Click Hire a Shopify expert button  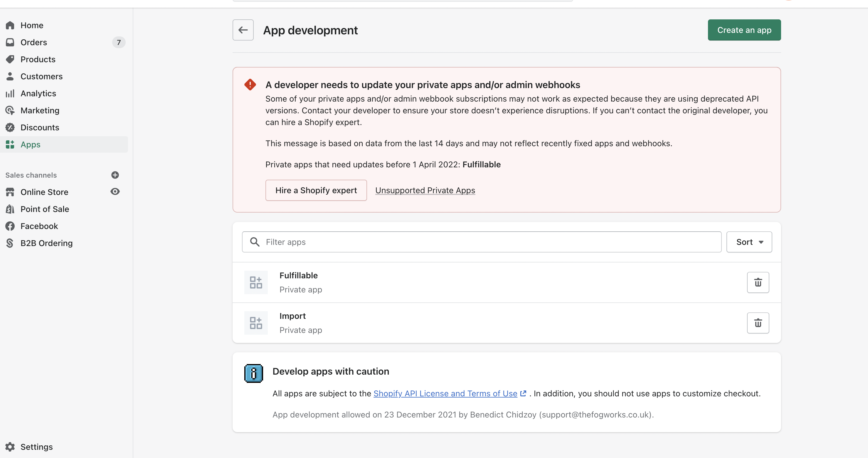[x=316, y=191]
